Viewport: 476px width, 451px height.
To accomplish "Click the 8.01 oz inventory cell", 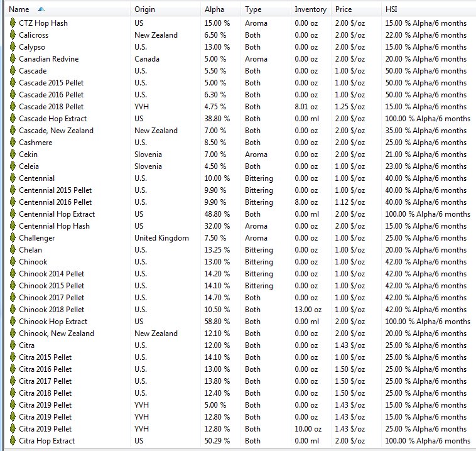I will coord(306,107).
